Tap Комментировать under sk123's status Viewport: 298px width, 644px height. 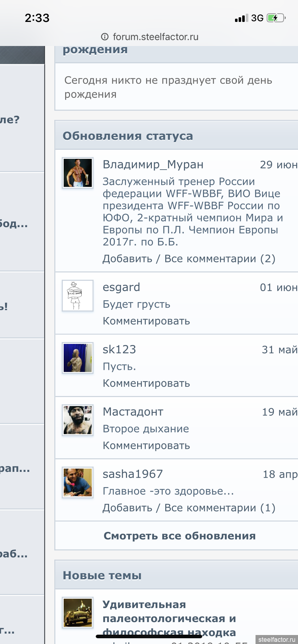click(146, 383)
